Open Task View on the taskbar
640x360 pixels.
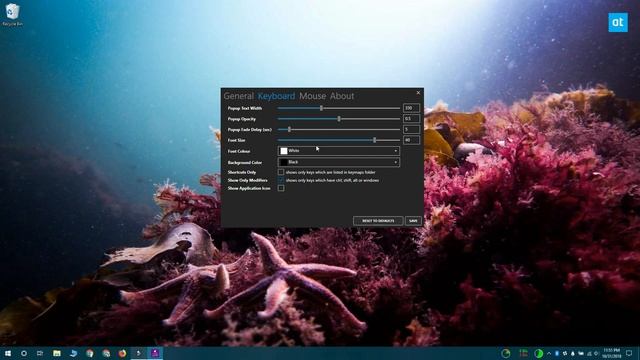[x=40, y=353]
